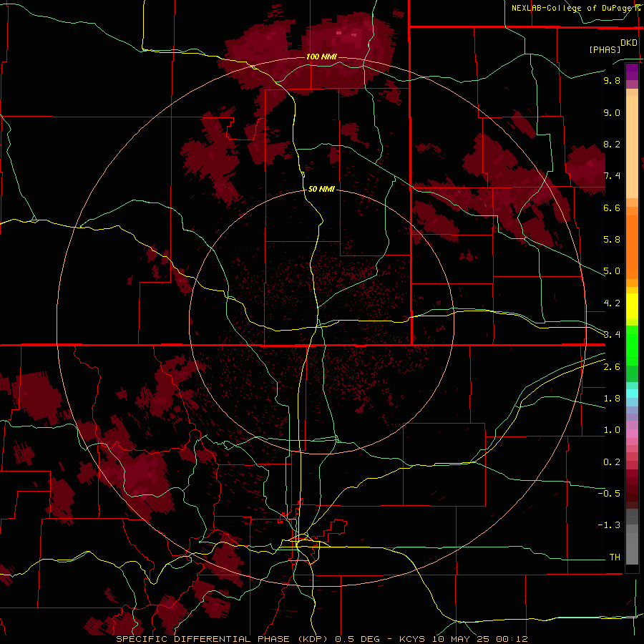Pick the bright green band in color bar

[632, 345]
